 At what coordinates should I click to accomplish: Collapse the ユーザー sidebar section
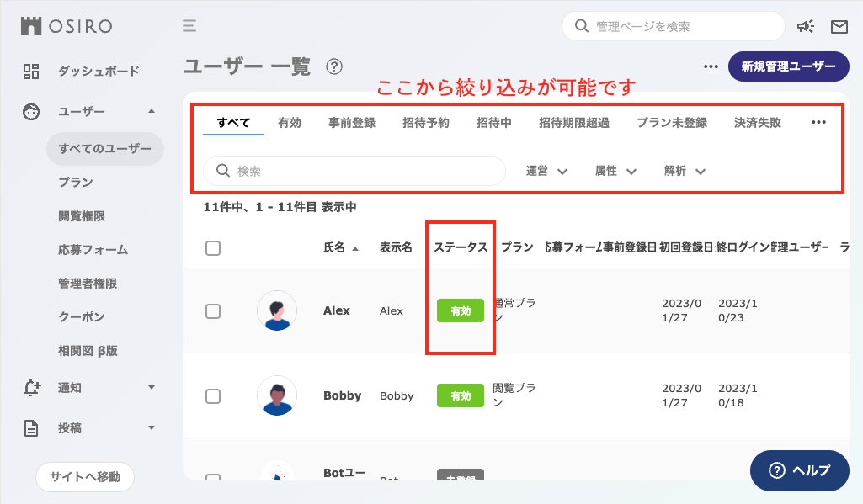[x=151, y=110]
